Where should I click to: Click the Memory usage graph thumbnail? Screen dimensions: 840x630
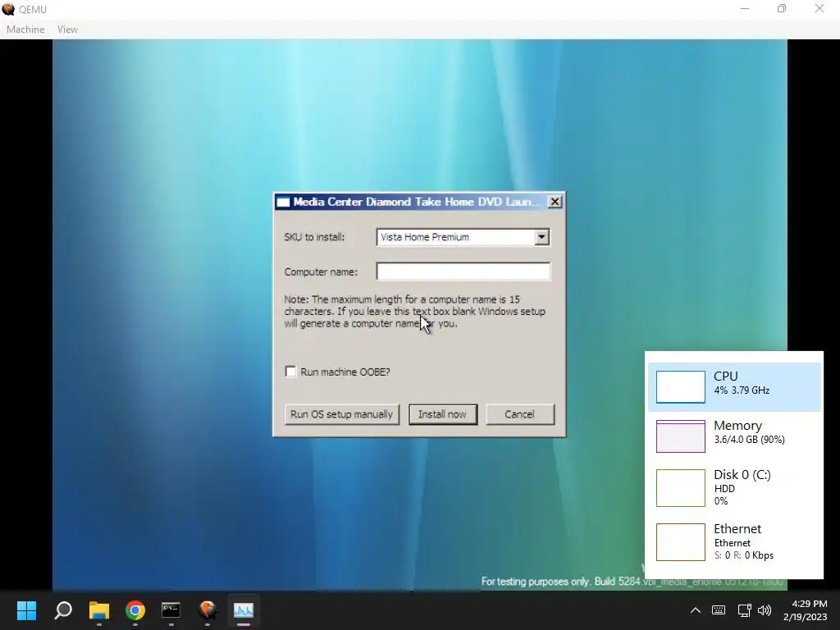[x=680, y=436]
